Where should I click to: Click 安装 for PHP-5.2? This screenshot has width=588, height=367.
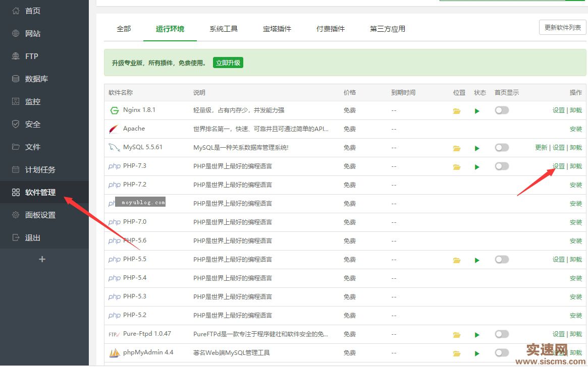pyautogui.click(x=575, y=315)
